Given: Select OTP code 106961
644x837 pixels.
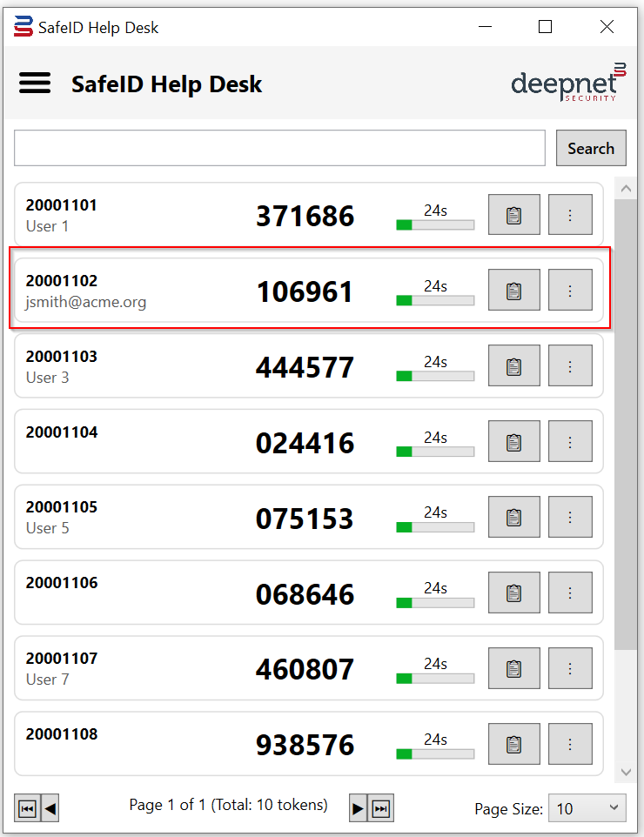Looking at the screenshot, I should tap(305, 292).
